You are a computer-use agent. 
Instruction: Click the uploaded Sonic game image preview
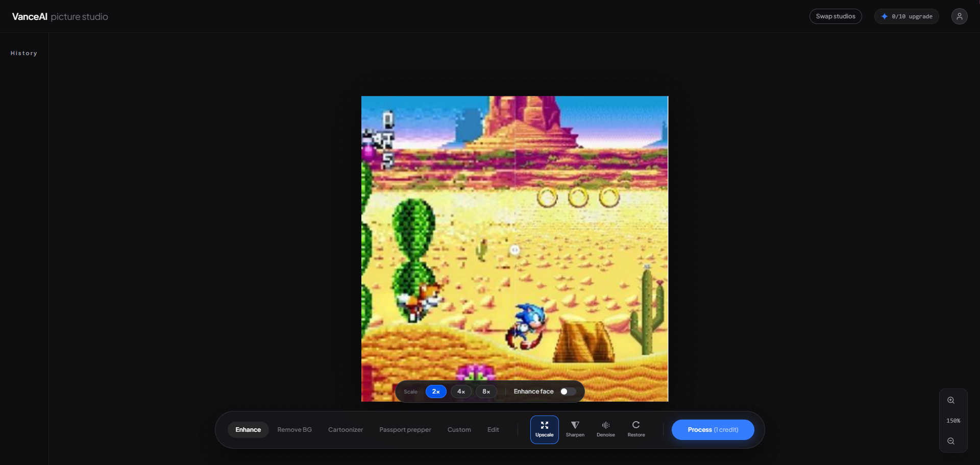click(x=514, y=249)
